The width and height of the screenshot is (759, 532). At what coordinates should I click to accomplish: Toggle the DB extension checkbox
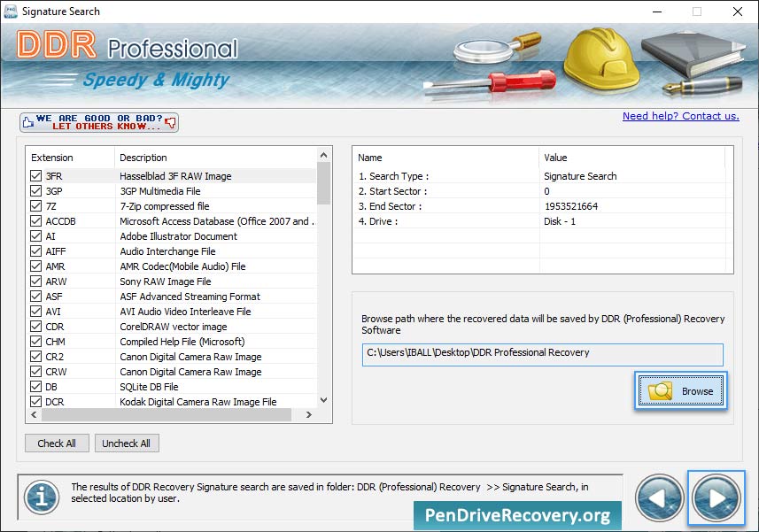(x=35, y=387)
